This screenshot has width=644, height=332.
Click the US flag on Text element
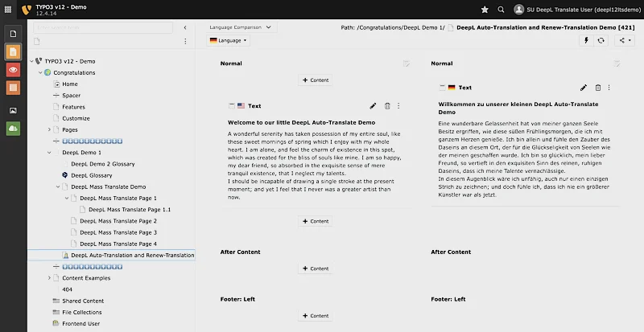tap(241, 106)
